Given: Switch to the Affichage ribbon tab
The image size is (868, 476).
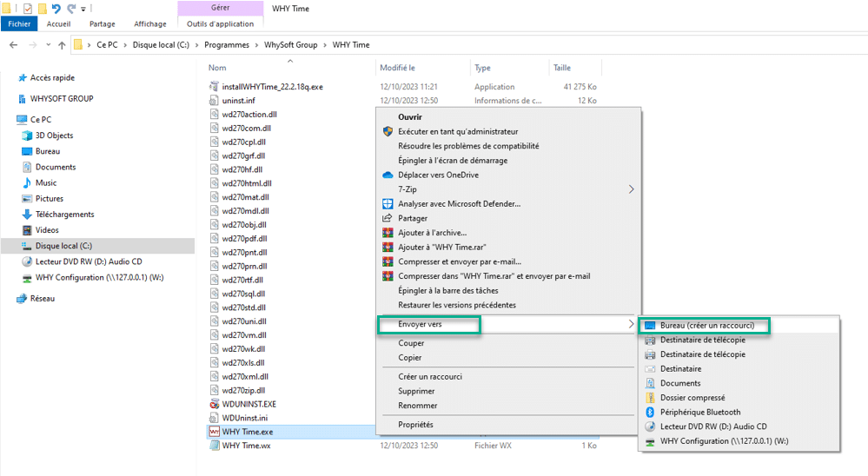Looking at the screenshot, I should [150, 23].
